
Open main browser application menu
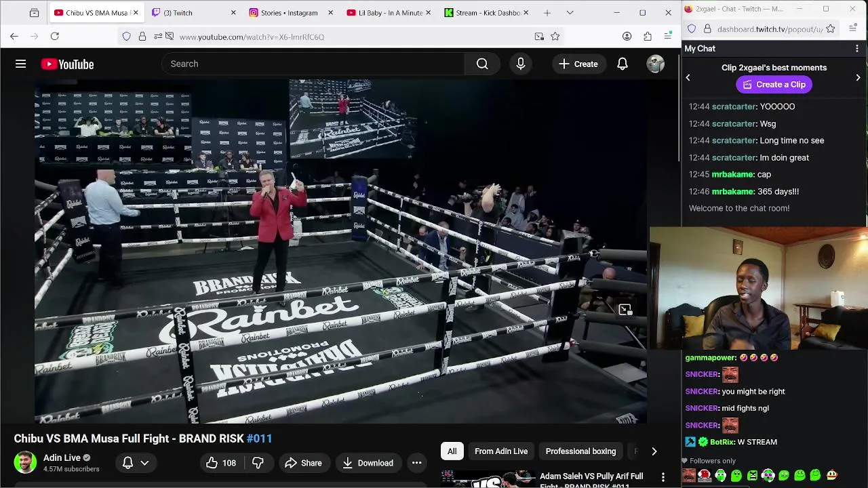[668, 37]
